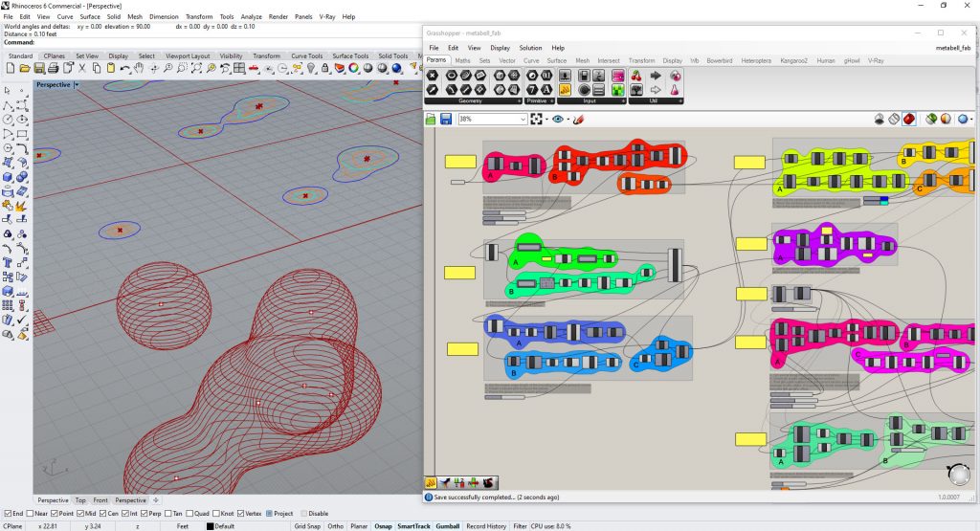
Task: Switch to the Maths tab in Grasshopper
Action: click(462, 60)
